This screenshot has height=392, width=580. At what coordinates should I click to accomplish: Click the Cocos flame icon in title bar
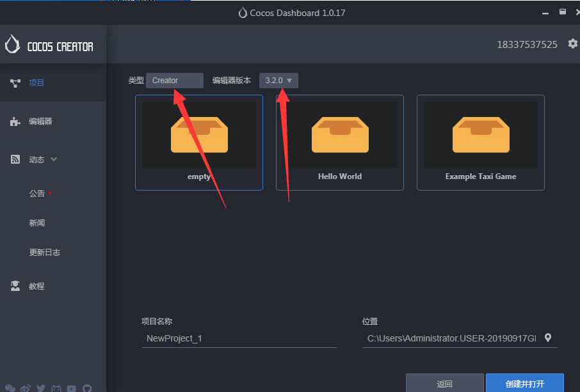pos(243,13)
